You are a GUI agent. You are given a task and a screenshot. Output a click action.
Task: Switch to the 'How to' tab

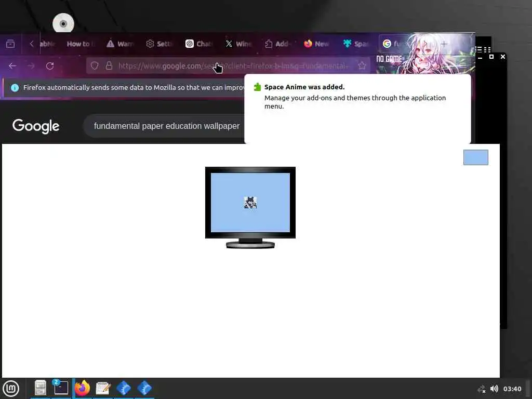coord(81,44)
